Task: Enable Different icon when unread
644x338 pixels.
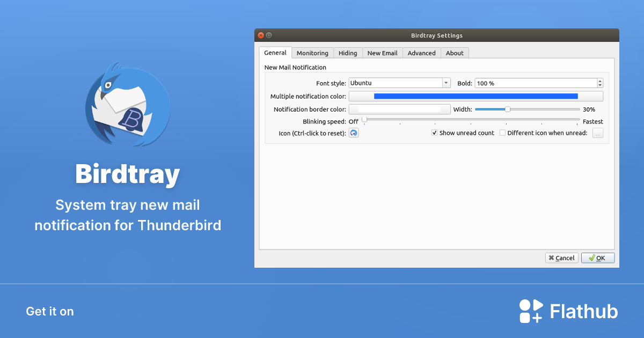Action: tap(502, 133)
